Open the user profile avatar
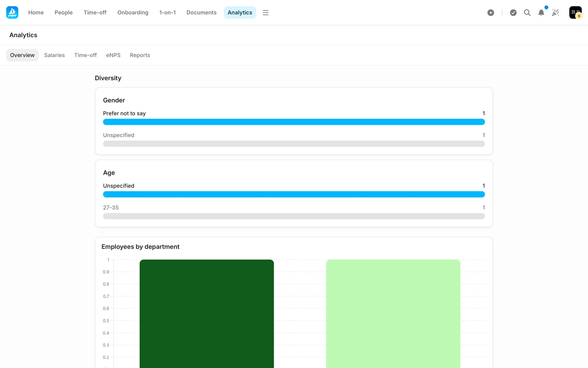The width and height of the screenshot is (588, 368). (x=575, y=13)
